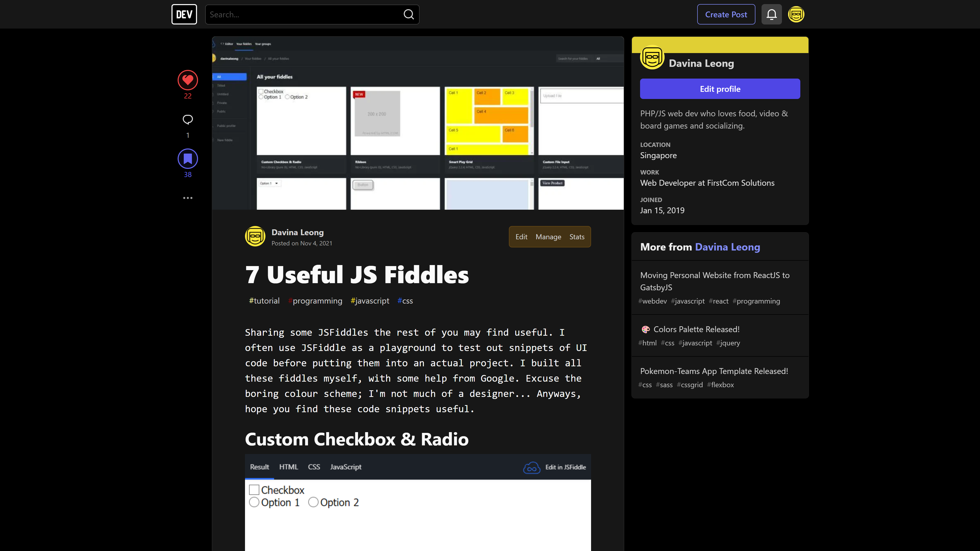
Task: Click the 38 bookmarks count
Action: pos(188,175)
